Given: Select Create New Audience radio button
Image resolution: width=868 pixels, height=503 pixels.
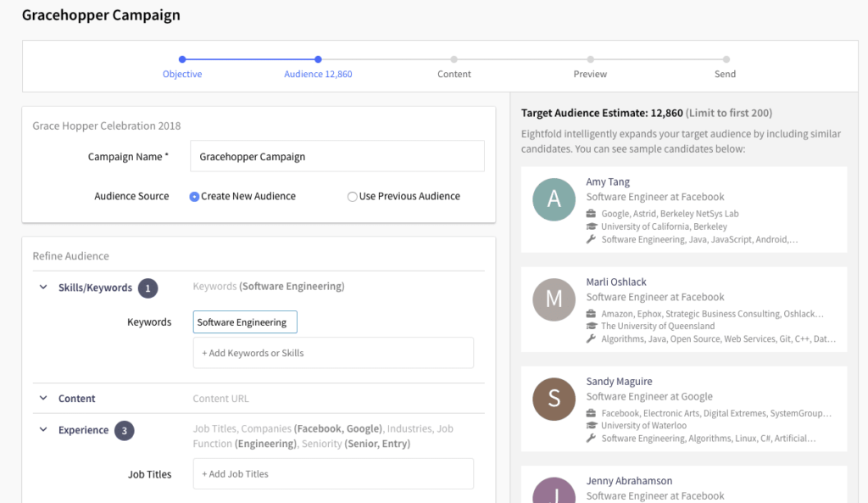Looking at the screenshot, I should (194, 197).
